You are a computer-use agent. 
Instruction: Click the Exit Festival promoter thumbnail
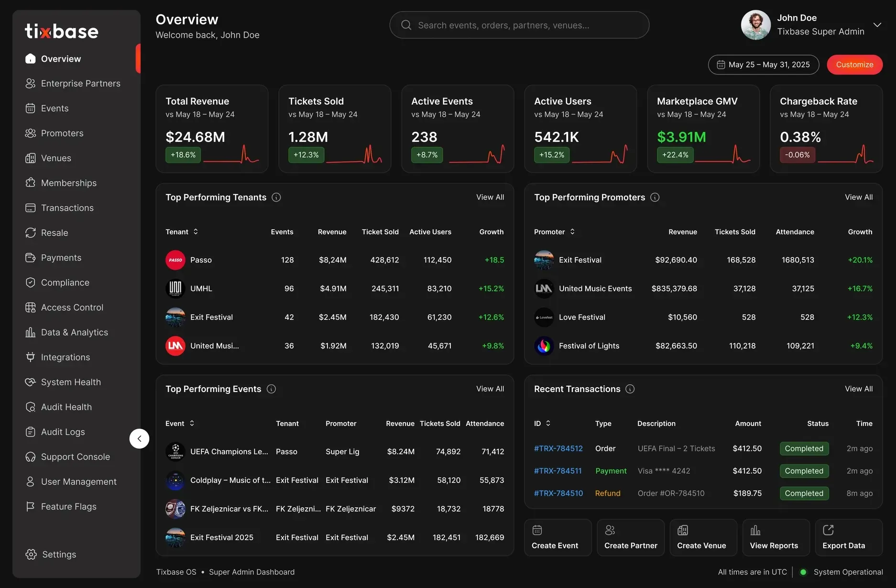coord(544,260)
